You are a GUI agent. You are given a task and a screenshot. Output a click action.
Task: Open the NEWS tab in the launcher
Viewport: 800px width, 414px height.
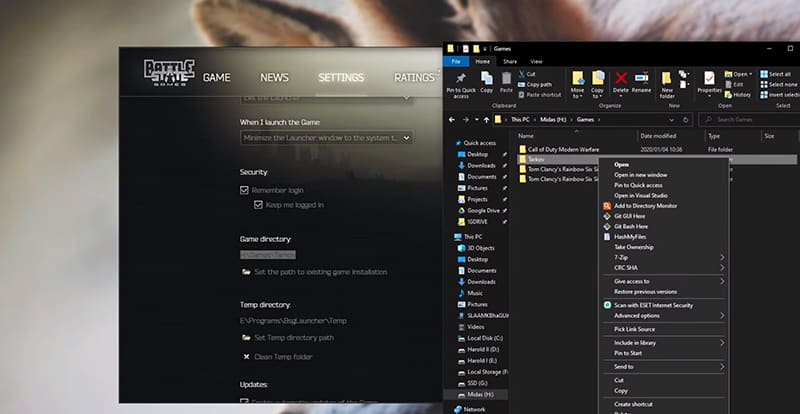pyautogui.click(x=274, y=78)
